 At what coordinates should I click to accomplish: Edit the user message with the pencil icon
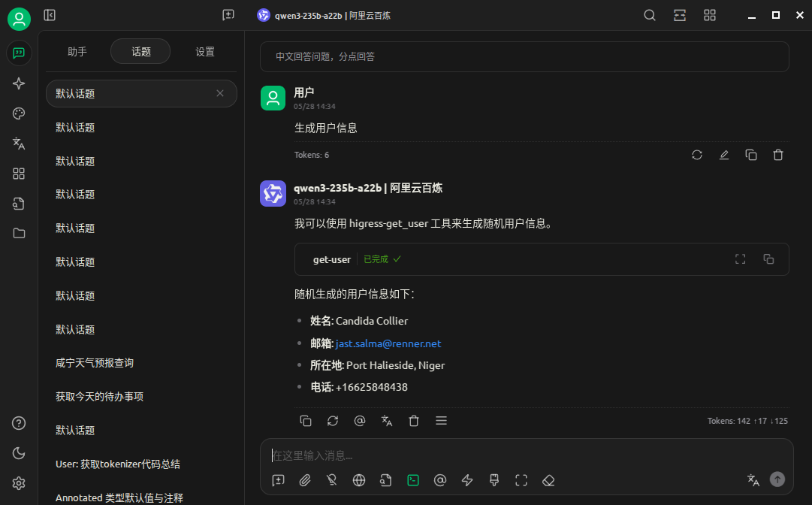point(723,154)
